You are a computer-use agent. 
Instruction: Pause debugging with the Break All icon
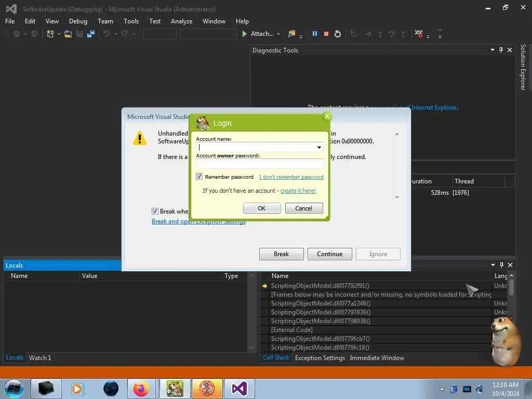[315, 34]
